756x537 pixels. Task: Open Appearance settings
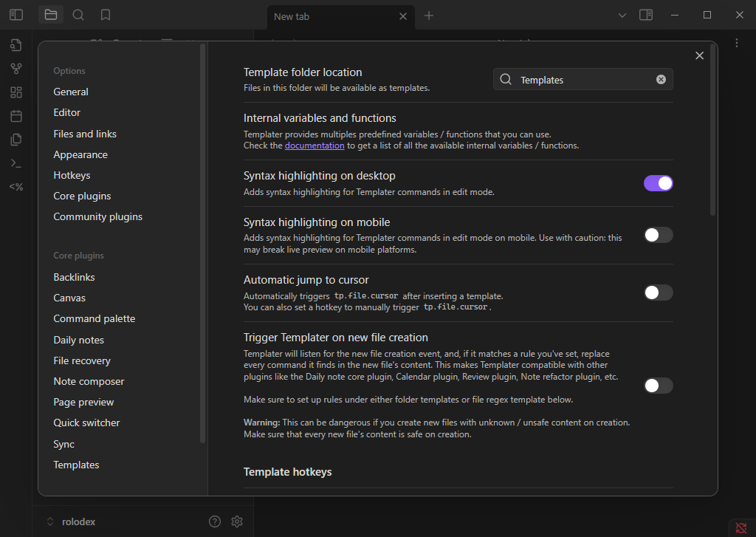[80, 154]
